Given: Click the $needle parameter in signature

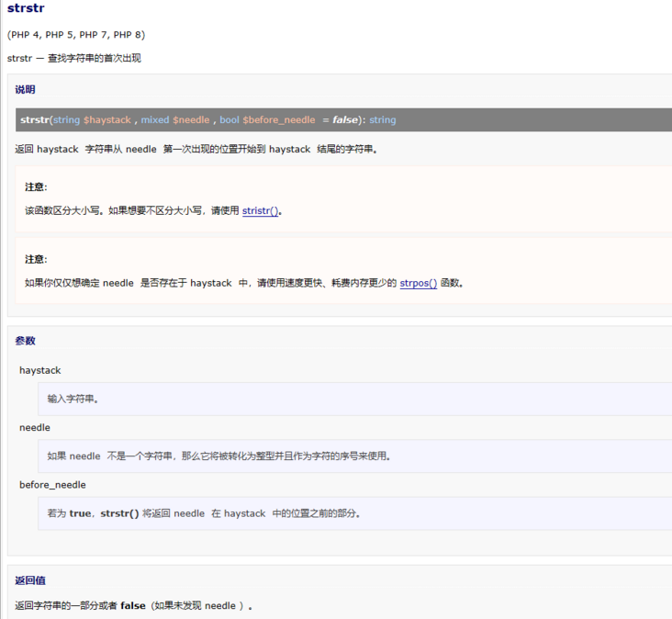Looking at the screenshot, I should (x=191, y=120).
